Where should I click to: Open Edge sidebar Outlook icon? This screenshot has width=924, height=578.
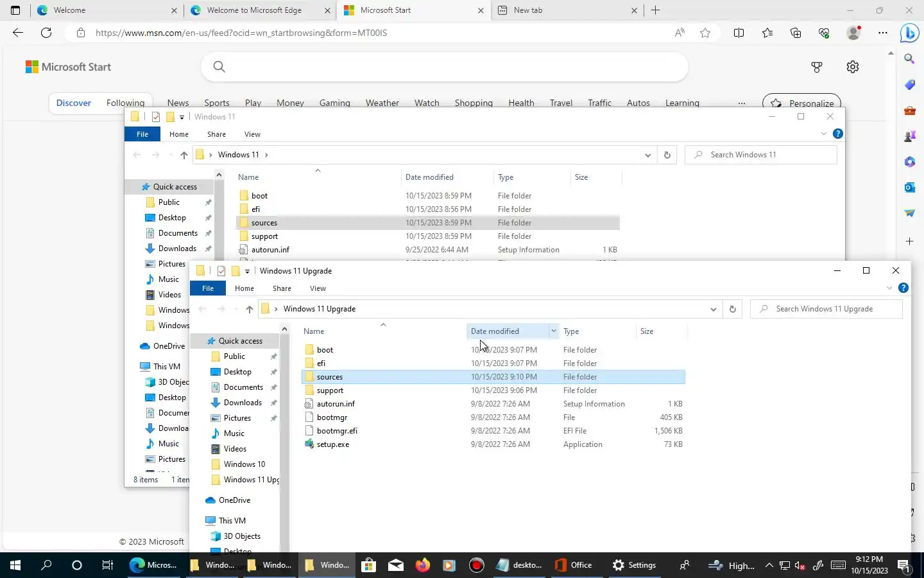909,188
